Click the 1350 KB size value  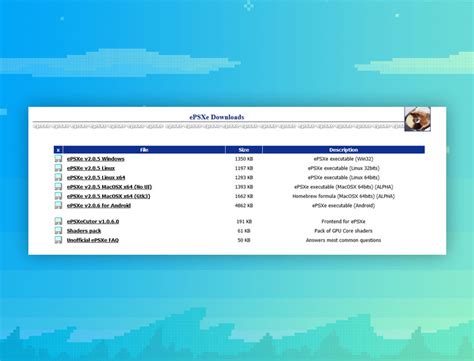click(x=244, y=159)
